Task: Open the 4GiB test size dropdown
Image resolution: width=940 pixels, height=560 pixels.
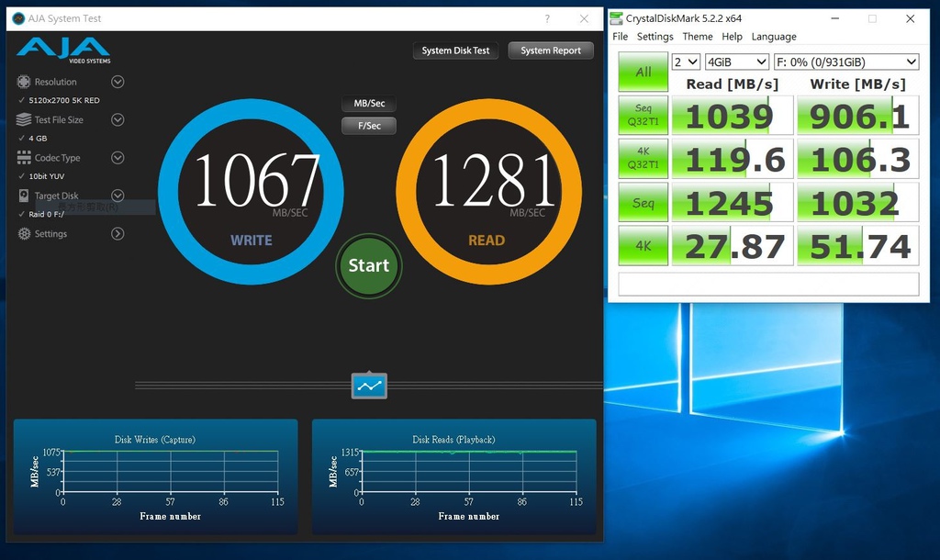Action: click(x=737, y=62)
